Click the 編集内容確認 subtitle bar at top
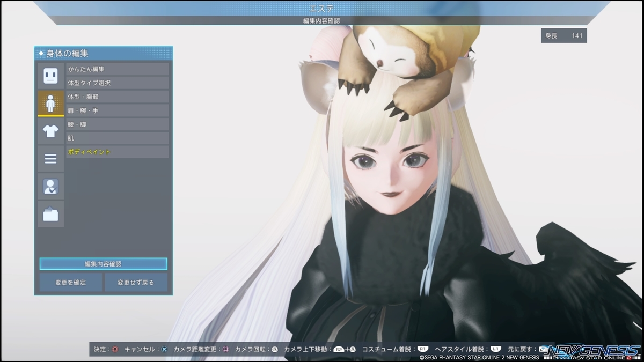 pyautogui.click(x=321, y=20)
